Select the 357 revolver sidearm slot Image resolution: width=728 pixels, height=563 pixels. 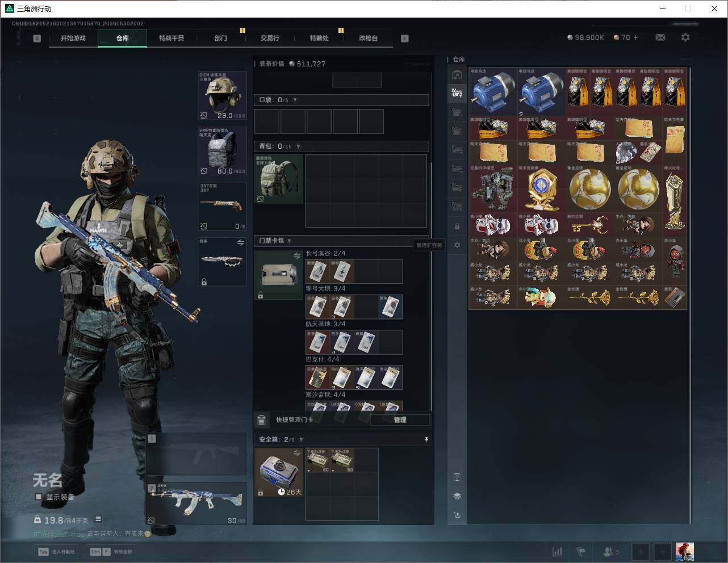(x=222, y=207)
